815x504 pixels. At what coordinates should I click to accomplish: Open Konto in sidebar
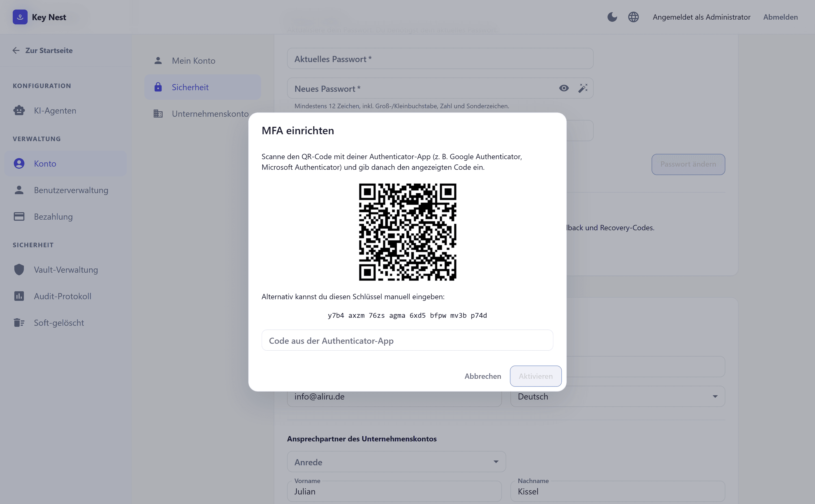point(66,163)
